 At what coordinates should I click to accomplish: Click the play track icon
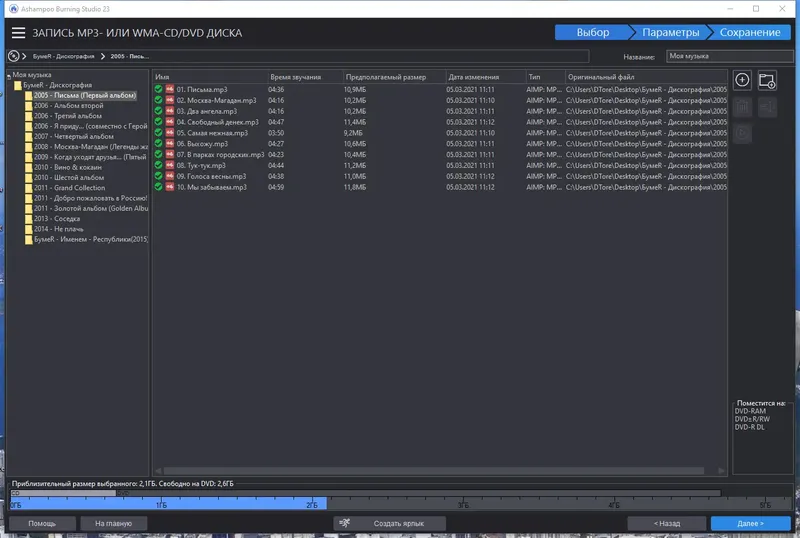point(742,133)
